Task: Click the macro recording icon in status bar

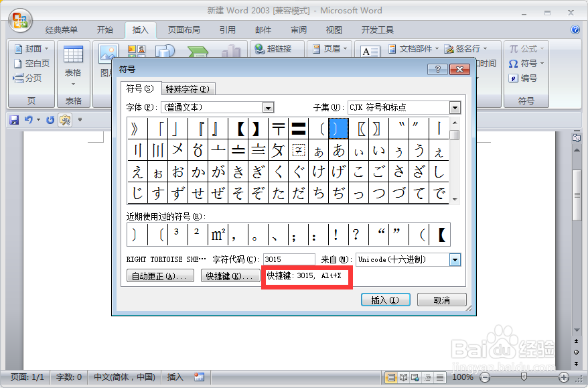Action: pos(199,377)
